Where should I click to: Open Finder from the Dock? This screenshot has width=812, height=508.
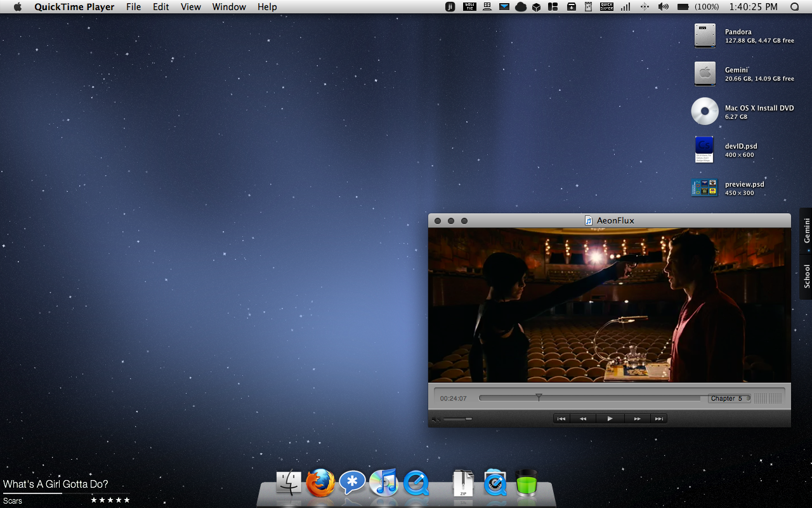pyautogui.click(x=289, y=483)
